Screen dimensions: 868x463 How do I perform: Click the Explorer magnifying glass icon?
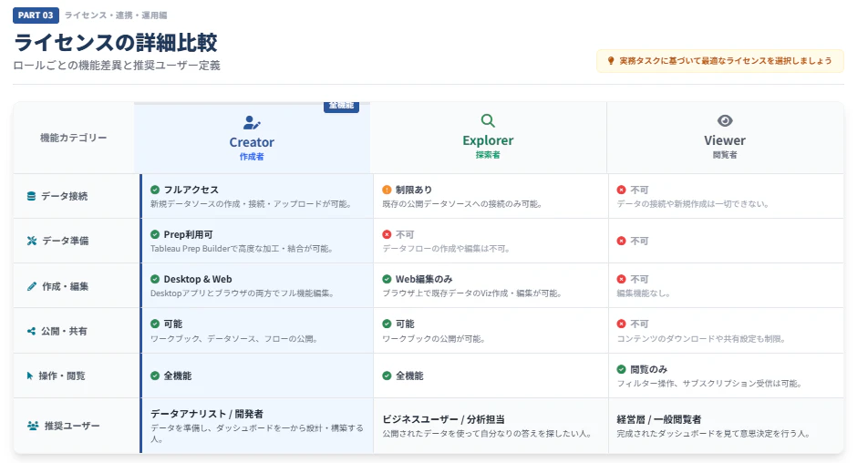pos(488,120)
